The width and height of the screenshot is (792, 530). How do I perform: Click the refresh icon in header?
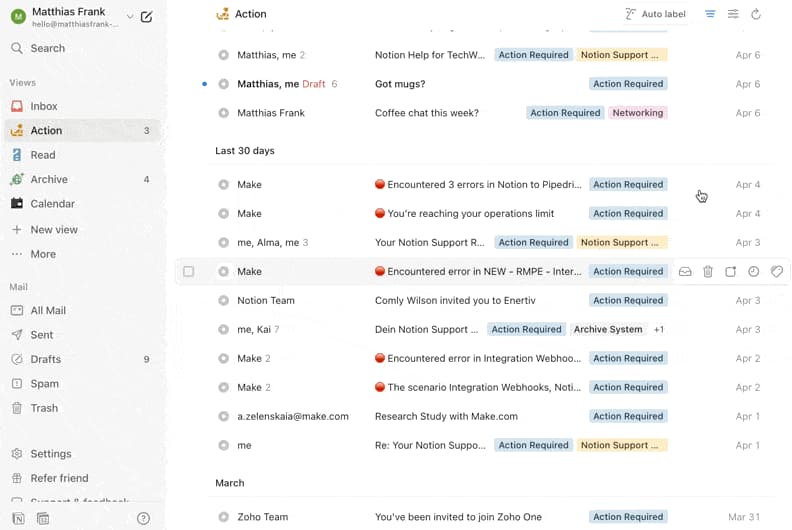click(756, 14)
